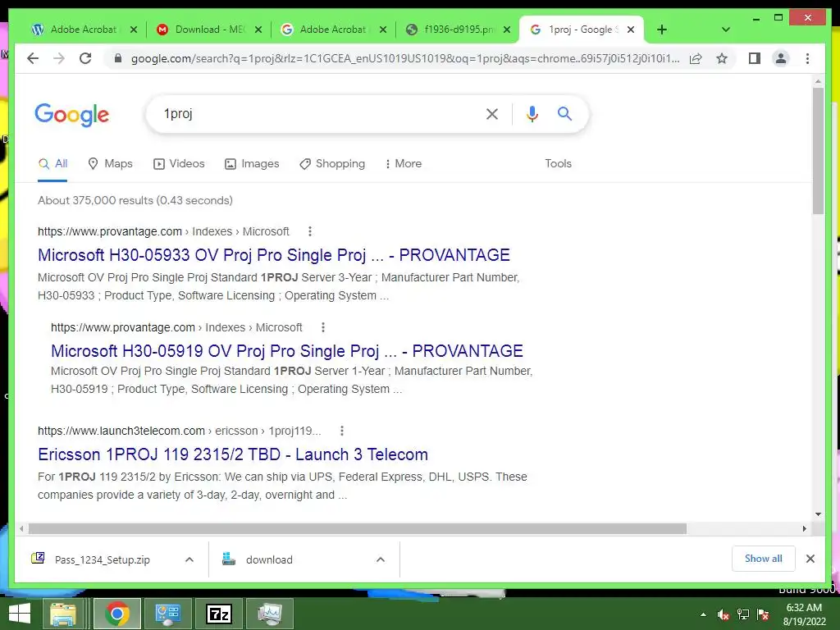This screenshot has width=840, height=630.
Task: Clear the search box with X
Action: pos(492,113)
